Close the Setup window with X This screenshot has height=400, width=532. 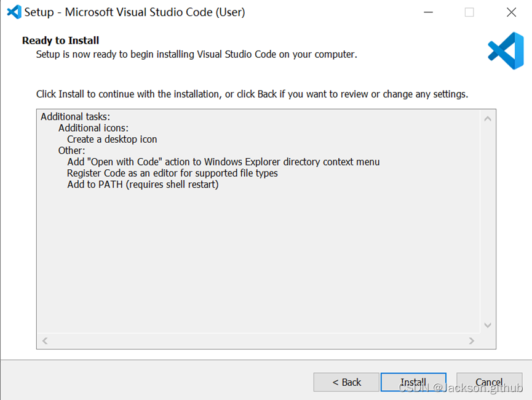pyautogui.click(x=511, y=12)
